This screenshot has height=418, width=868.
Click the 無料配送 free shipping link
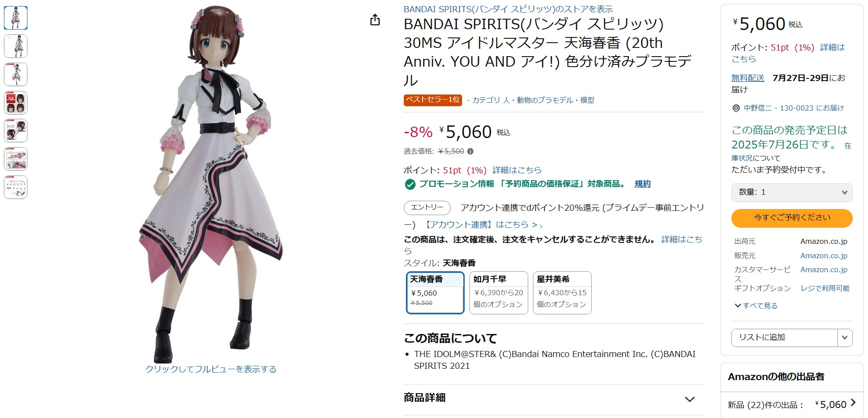(747, 78)
